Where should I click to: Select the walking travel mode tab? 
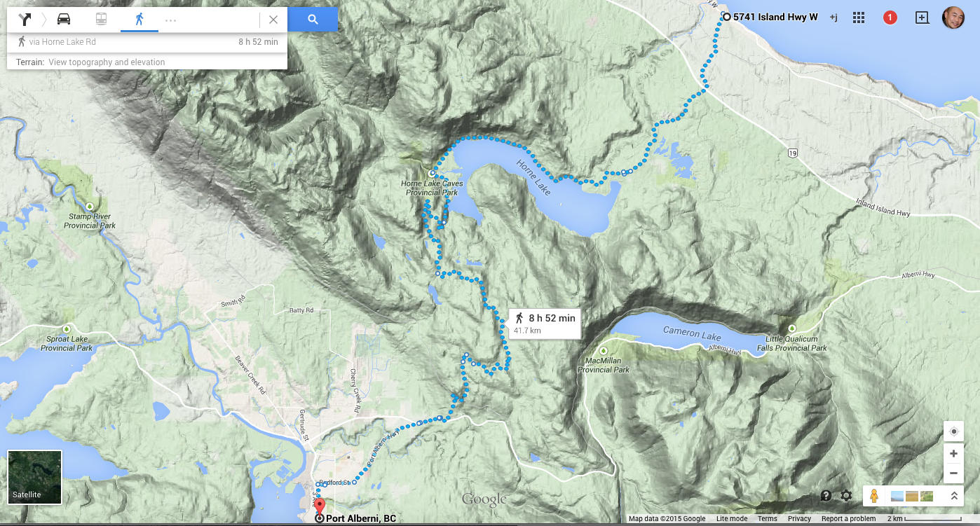pos(139,19)
